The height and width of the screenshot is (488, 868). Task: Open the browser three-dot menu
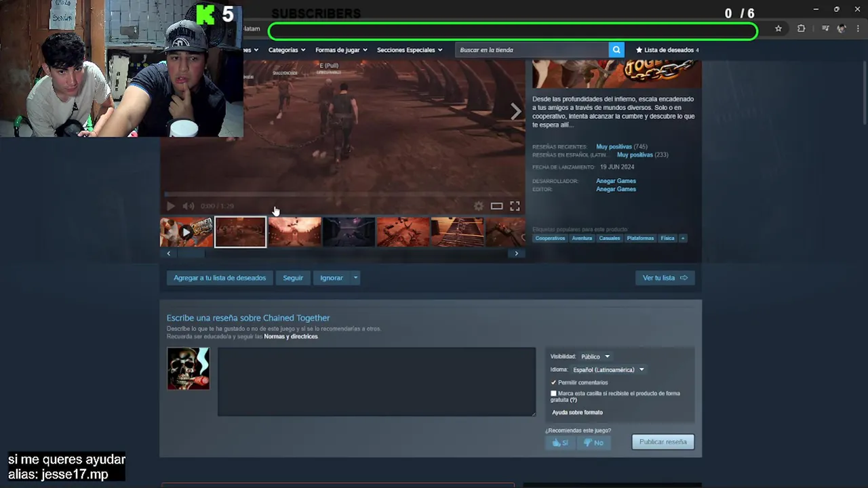tap(859, 28)
